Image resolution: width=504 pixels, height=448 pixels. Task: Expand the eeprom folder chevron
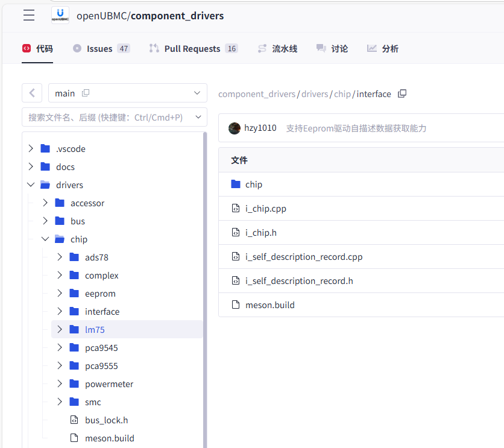click(x=60, y=294)
